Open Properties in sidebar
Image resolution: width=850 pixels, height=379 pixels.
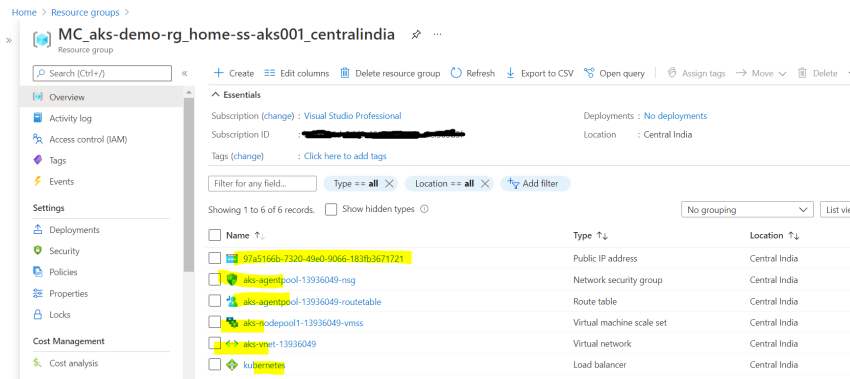68,293
